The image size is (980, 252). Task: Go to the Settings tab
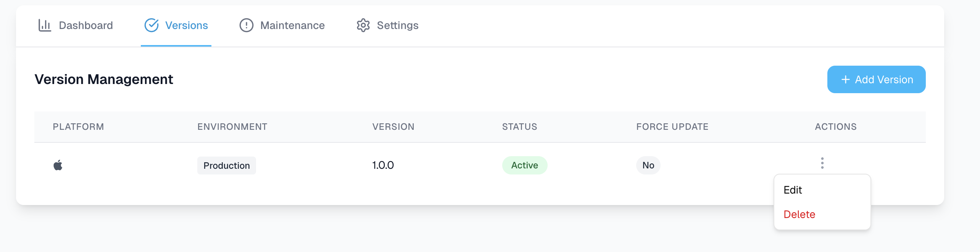[397, 26]
